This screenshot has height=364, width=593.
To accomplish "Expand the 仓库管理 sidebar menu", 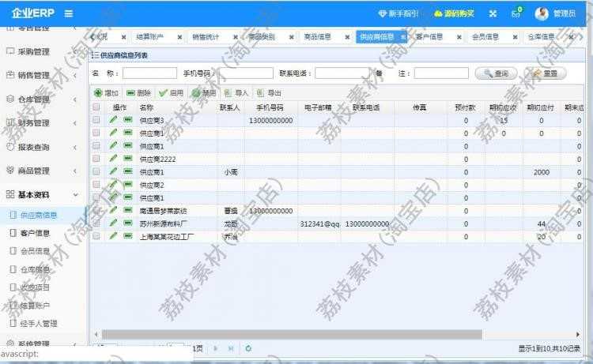I will tap(43, 99).
